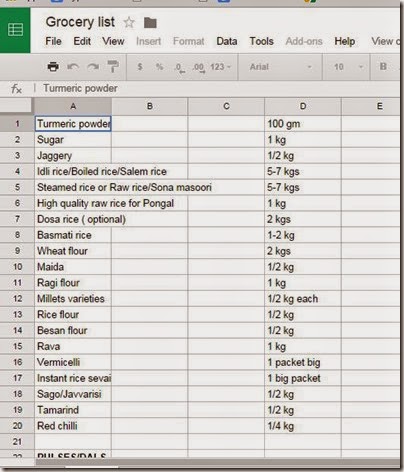Open the Edit menu
404x472 pixels.
[x=82, y=41]
